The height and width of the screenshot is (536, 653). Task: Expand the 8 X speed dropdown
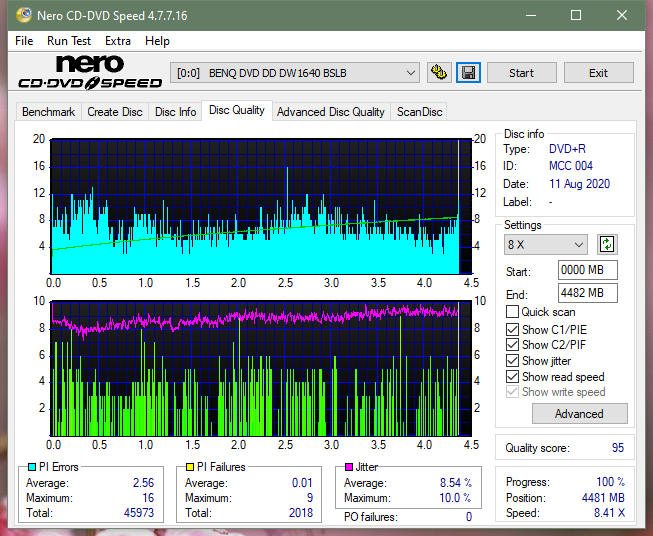[x=546, y=244]
